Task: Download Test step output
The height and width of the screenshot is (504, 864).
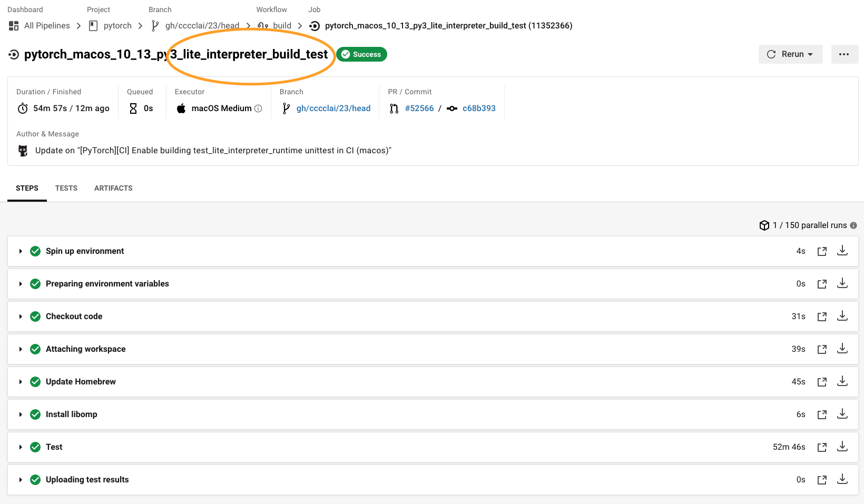Action: [x=842, y=447]
